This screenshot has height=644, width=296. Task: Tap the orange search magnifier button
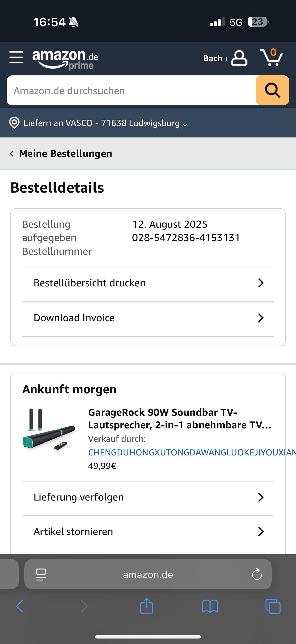coord(272,90)
